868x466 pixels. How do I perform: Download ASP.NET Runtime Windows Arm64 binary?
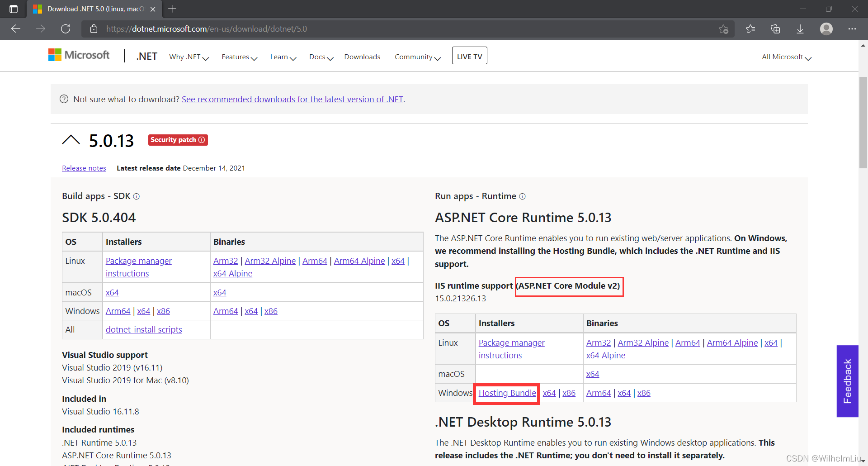click(x=599, y=393)
